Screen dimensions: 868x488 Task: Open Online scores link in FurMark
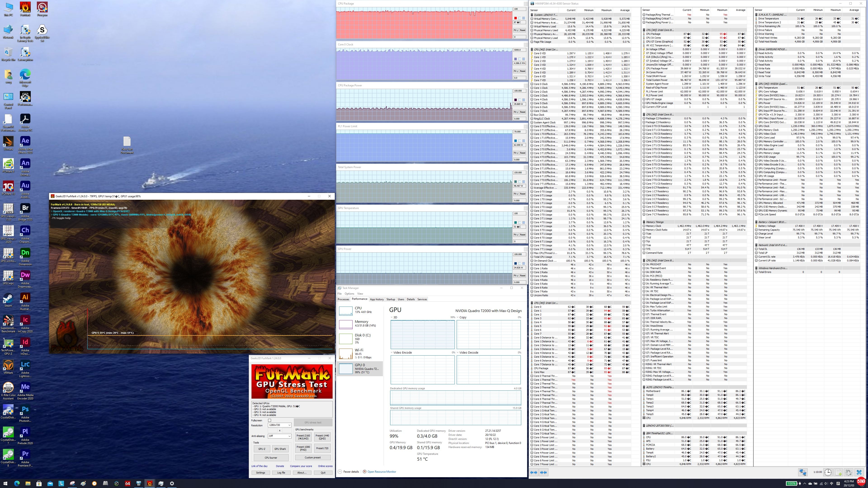pos(325,466)
